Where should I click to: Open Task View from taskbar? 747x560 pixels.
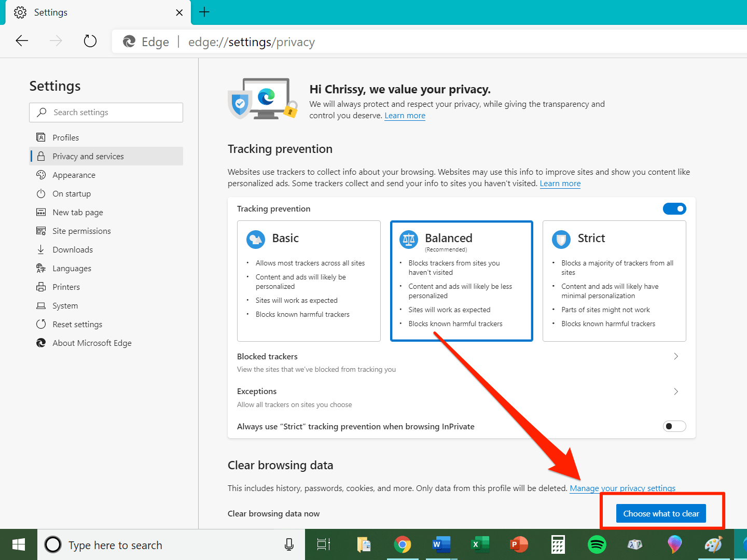324,544
